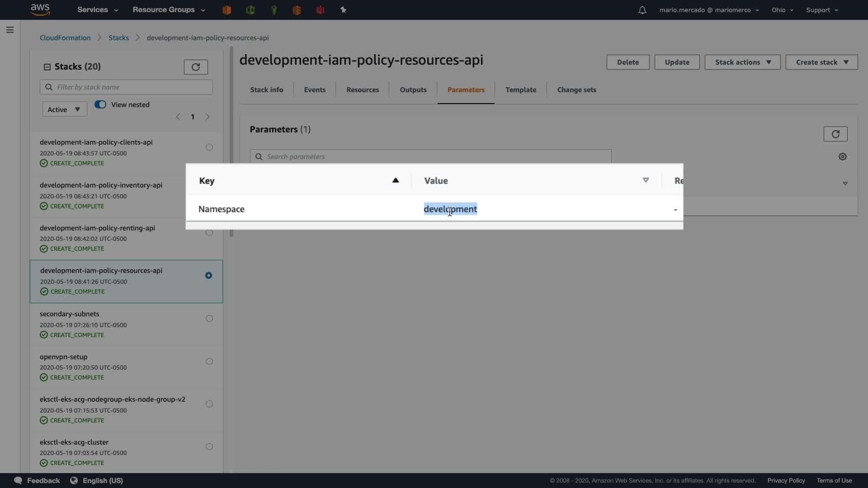Collapse the Stacks panel icon
The width and height of the screenshot is (868, 488).
click(x=47, y=67)
